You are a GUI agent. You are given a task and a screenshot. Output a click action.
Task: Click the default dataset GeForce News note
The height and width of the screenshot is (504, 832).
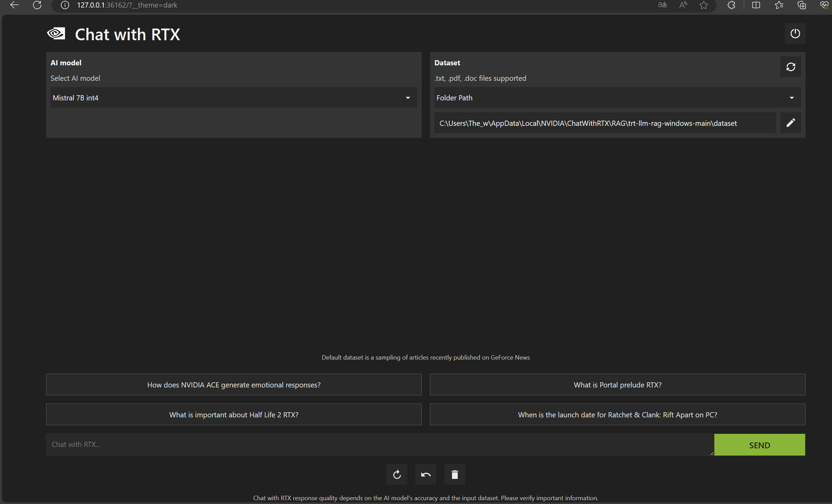426,357
